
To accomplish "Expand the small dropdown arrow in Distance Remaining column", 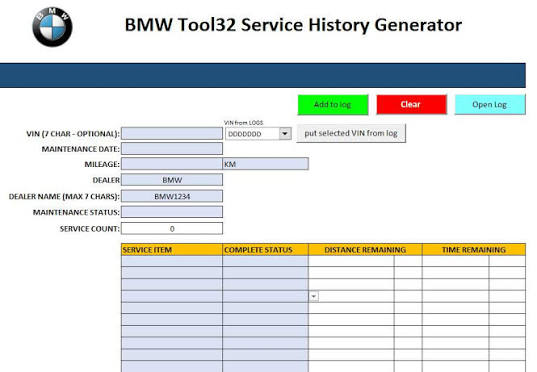I will 314,296.
